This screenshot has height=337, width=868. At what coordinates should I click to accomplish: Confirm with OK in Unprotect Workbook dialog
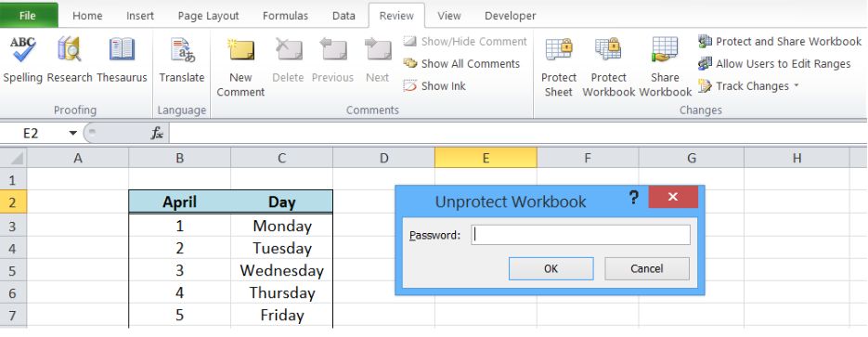click(x=551, y=269)
